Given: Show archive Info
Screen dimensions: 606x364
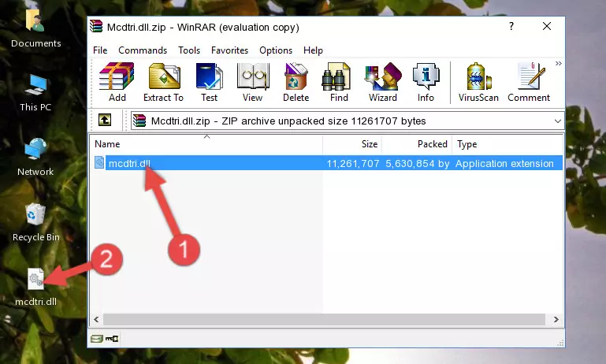Looking at the screenshot, I should pos(426,82).
